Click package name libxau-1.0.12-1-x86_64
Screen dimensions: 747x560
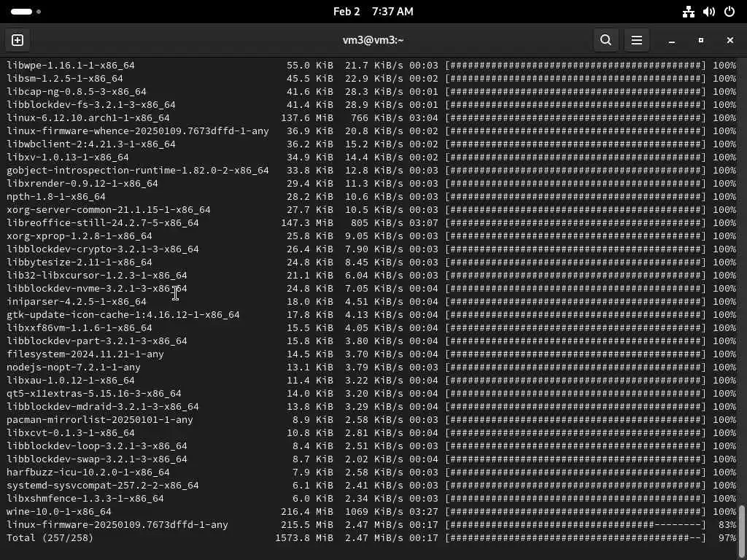71,380
